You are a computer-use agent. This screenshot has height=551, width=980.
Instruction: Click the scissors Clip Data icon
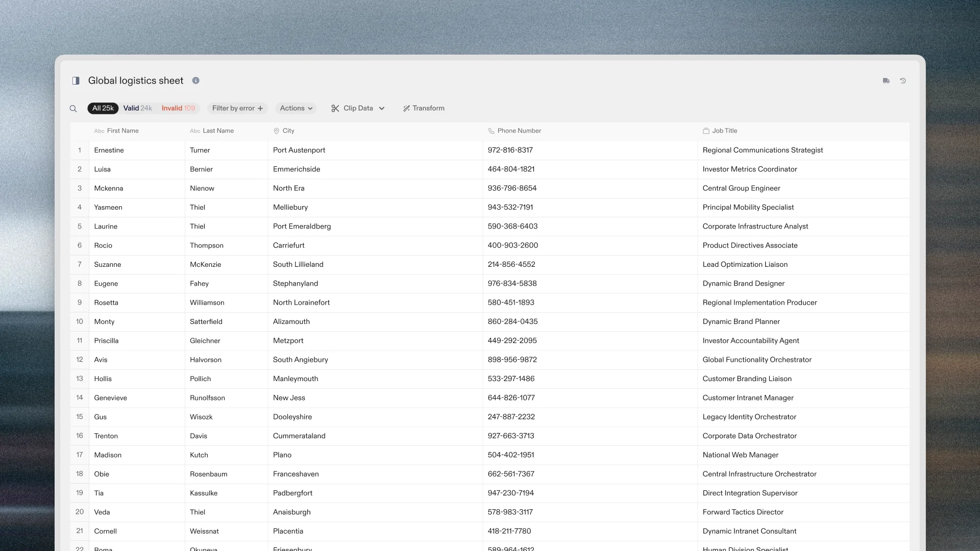(335, 108)
